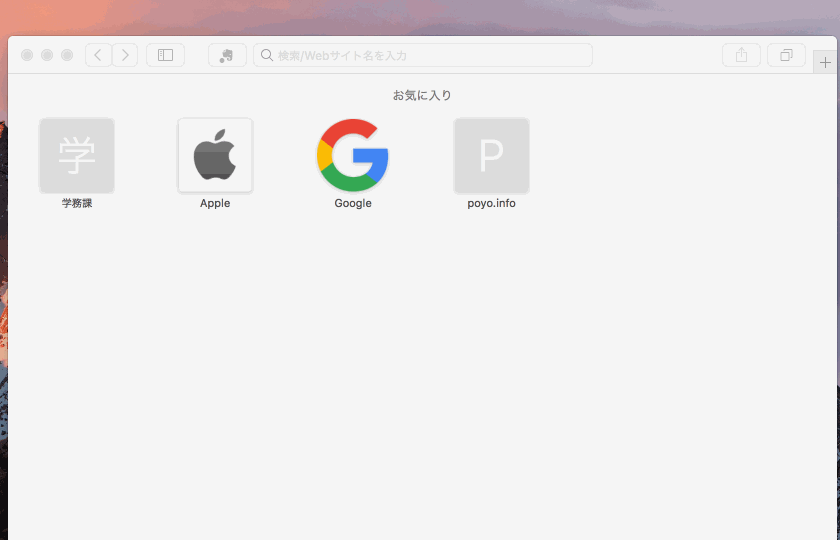Click the Apple label text
Image resolution: width=840 pixels, height=540 pixels.
[x=215, y=204]
